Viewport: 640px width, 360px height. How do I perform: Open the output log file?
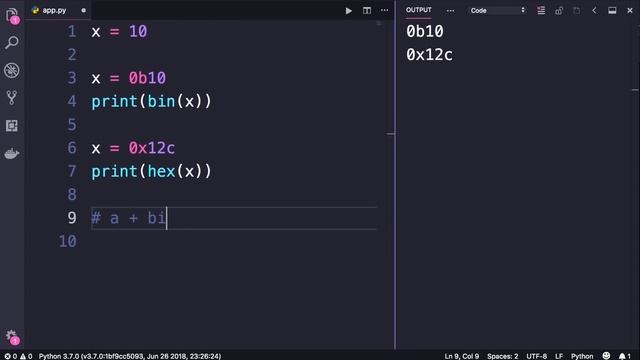pos(576,11)
